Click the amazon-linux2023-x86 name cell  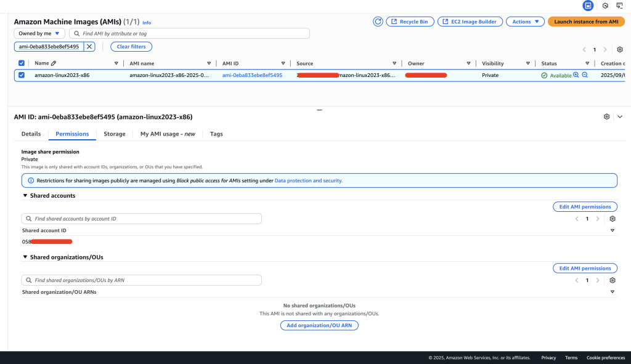[62, 75]
